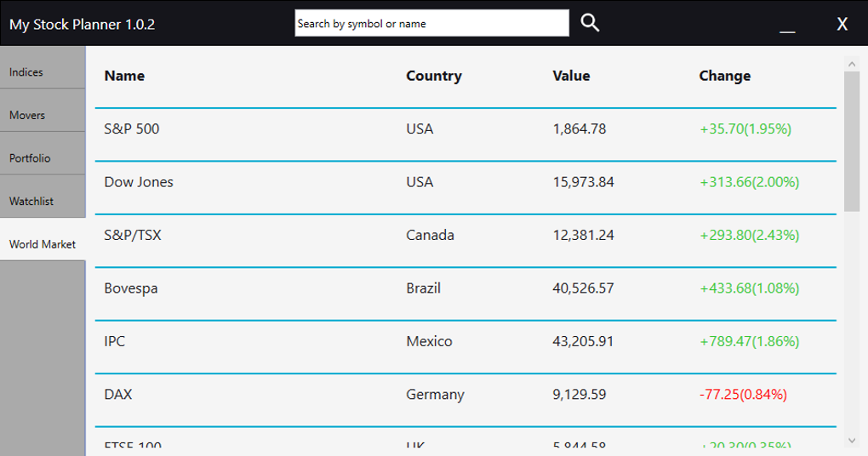Click the value 12,381.24
This screenshot has width=868, height=456.
click(x=584, y=235)
